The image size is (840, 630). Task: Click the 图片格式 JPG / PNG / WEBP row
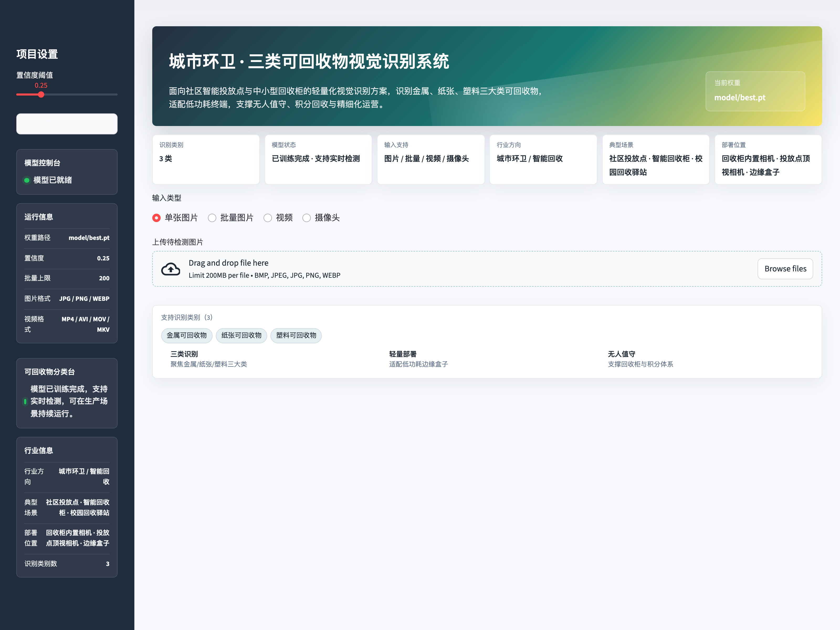(x=67, y=299)
